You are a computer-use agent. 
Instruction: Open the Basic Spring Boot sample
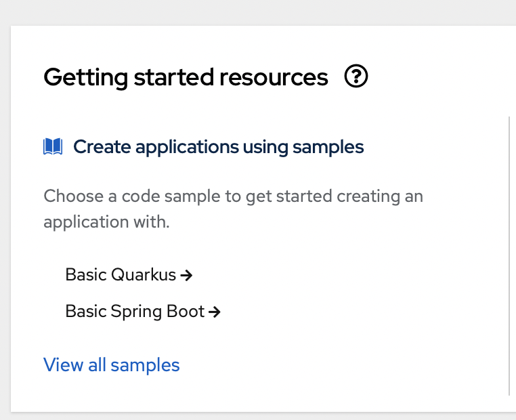[135, 312]
